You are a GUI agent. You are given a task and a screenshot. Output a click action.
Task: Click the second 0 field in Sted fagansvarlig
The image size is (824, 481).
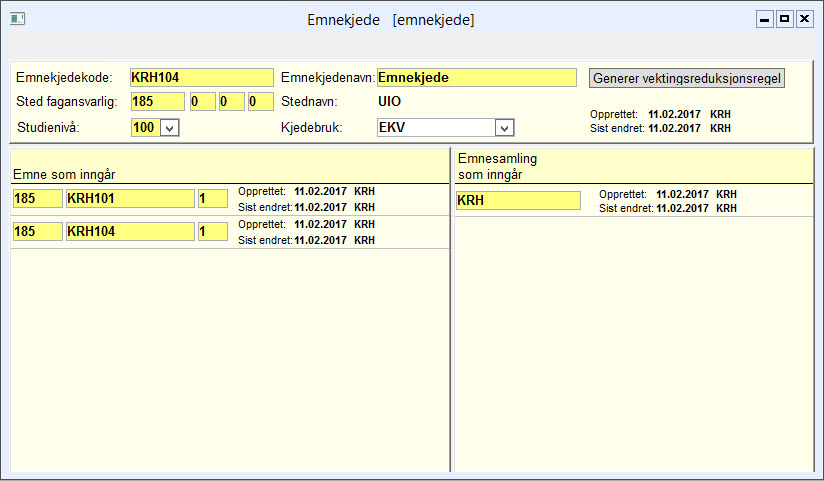tap(232, 101)
